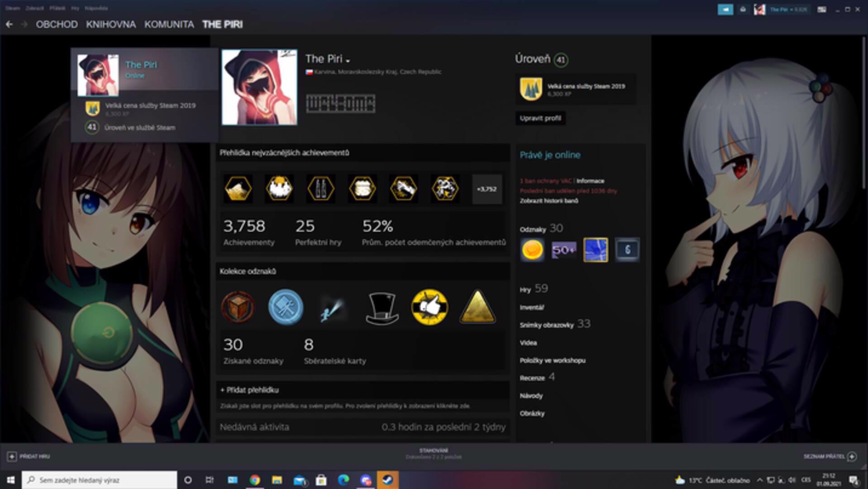Open the blue framed badge in sidebar
868x489 pixels.
pyautogui.click(x=596, y=249)
